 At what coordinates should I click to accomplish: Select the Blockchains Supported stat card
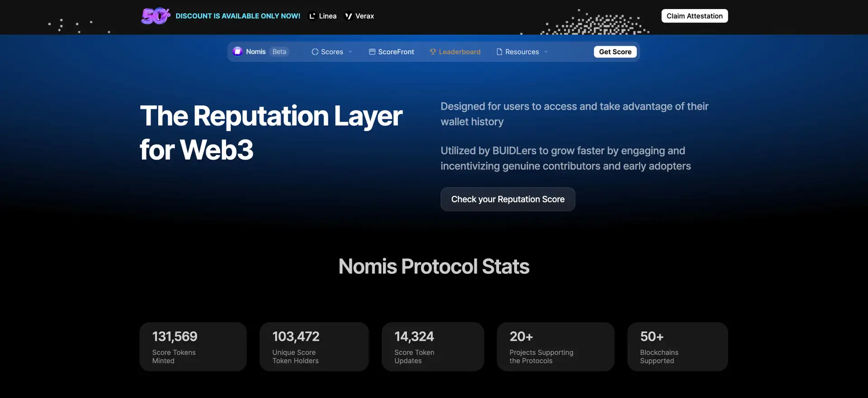677,346
